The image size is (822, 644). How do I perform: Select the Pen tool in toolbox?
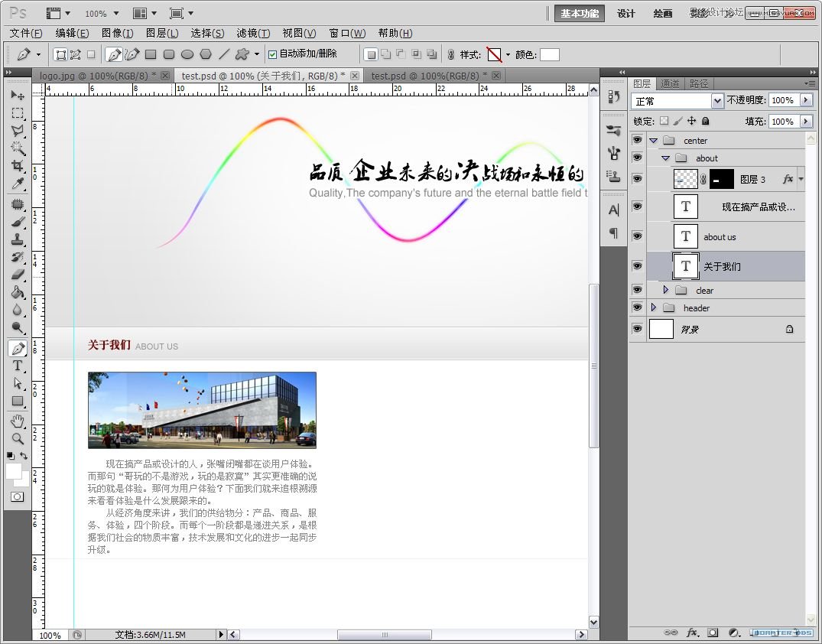[x=18, y=348]
